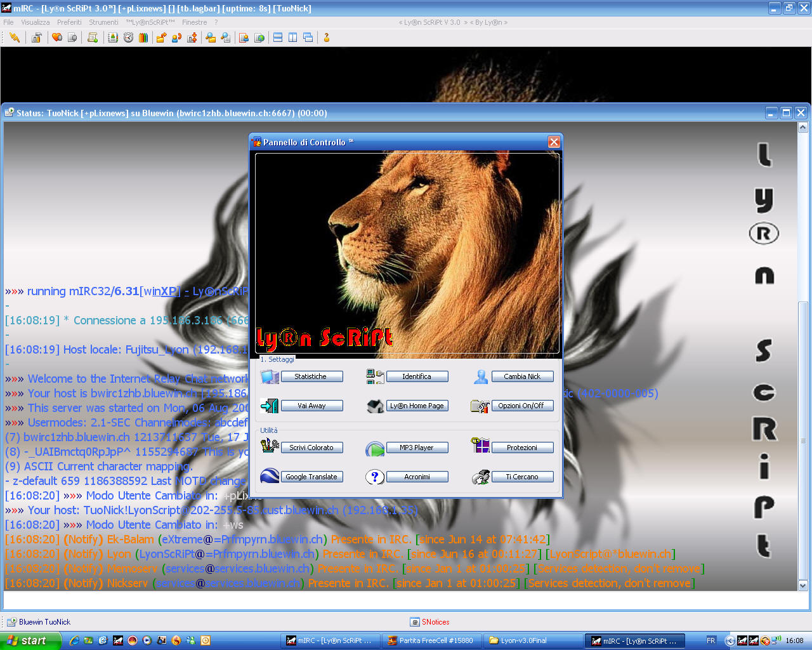Click the DCC Send file folder icon
Image resolution: width=812 pixels, height=650 pixels.
tap(161, 37)
